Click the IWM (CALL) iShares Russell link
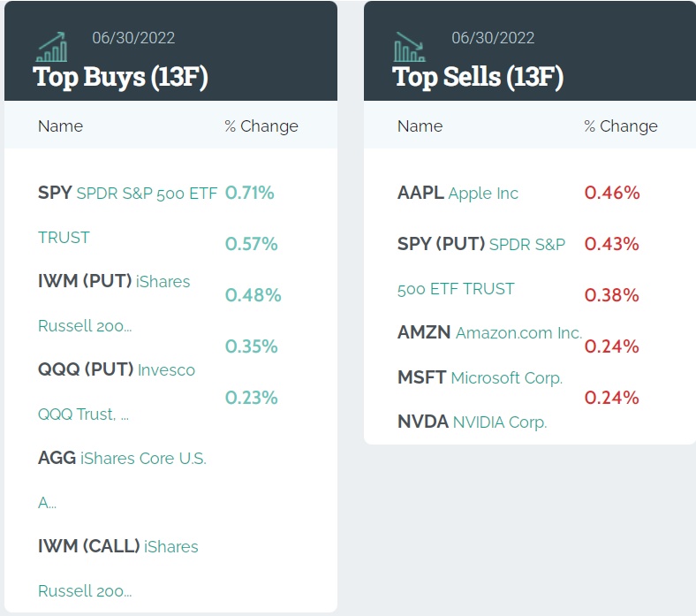 coord(118,547)
